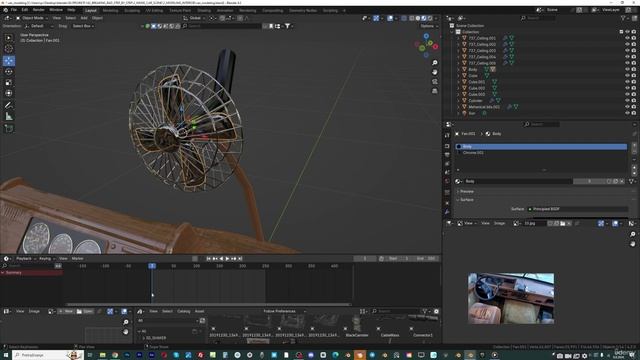Select the Rotate tool in the viewport toolbar

click(x=9, y=72)
